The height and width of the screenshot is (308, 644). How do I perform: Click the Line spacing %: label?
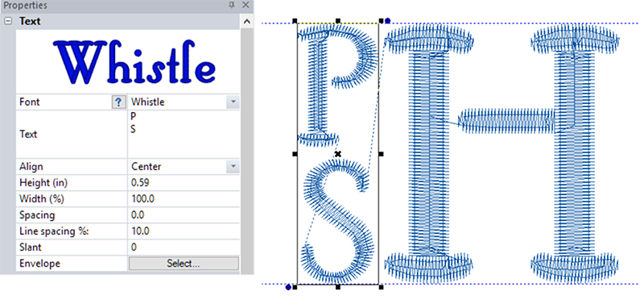click(54, 231)
